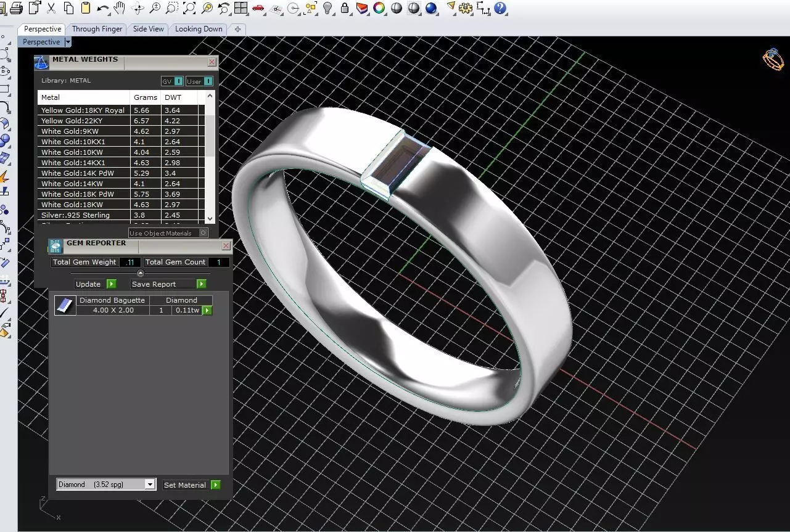Click the Dimension tool icon
The image size is (790, 532).
pyautogui.click(x=483, y=8)
